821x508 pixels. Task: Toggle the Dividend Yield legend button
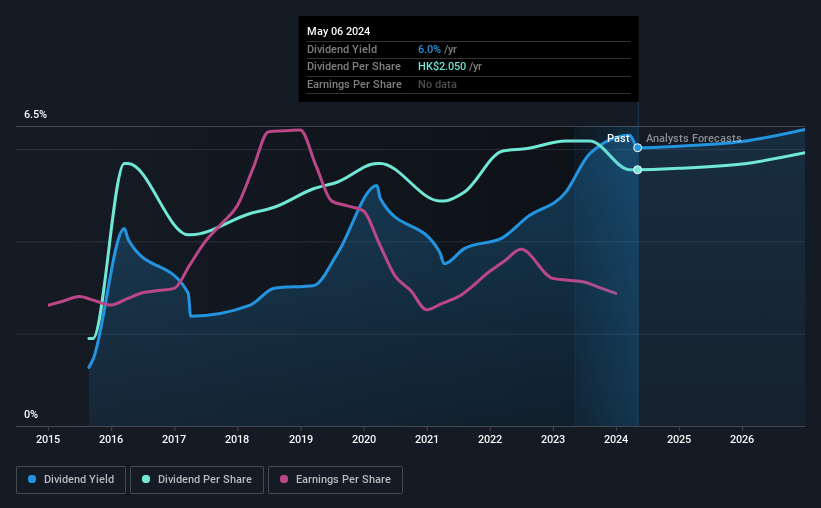(71, 480)
